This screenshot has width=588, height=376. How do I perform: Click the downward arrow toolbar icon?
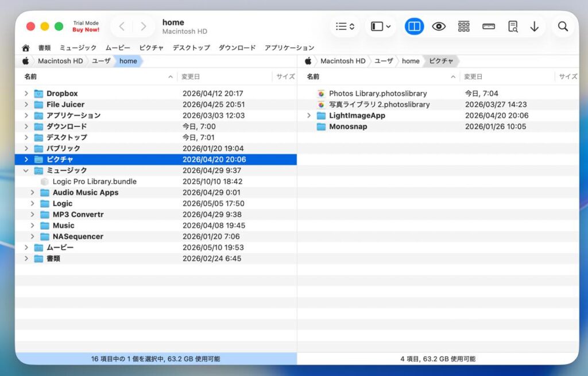[535, 26]
